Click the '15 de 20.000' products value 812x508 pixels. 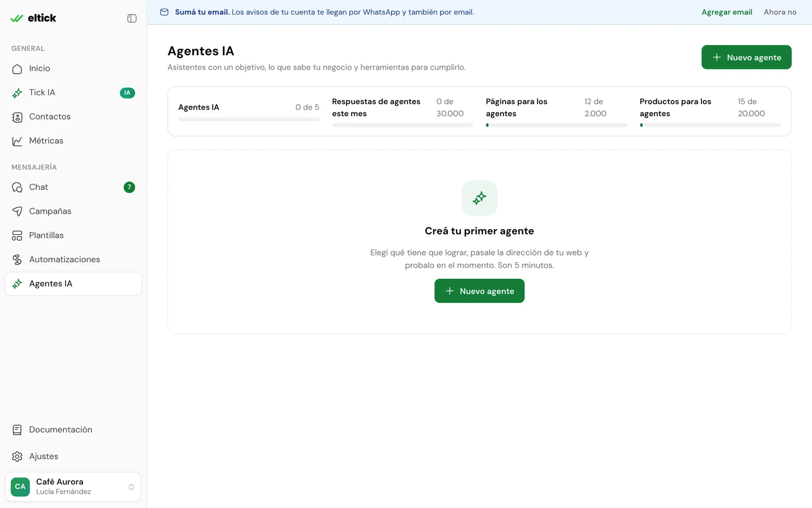click(x=751, y=108)
